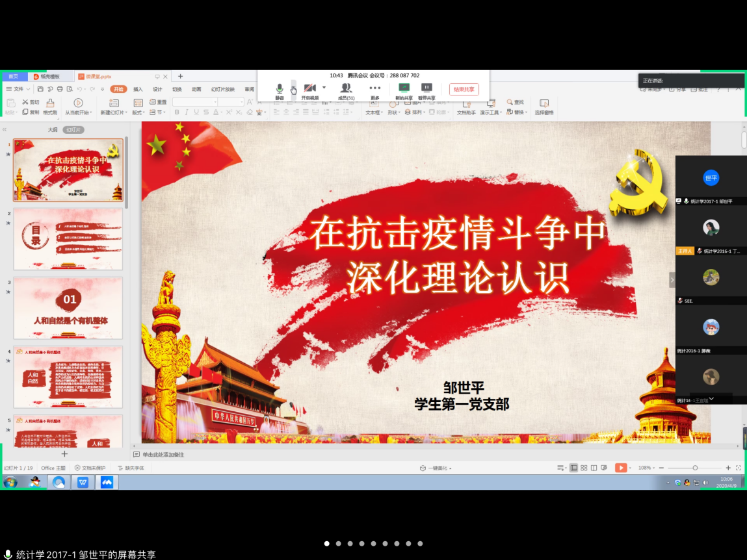Click the zoom slider in status bar
The width and height of the screenshot is (747, 560).
point(695,468)
